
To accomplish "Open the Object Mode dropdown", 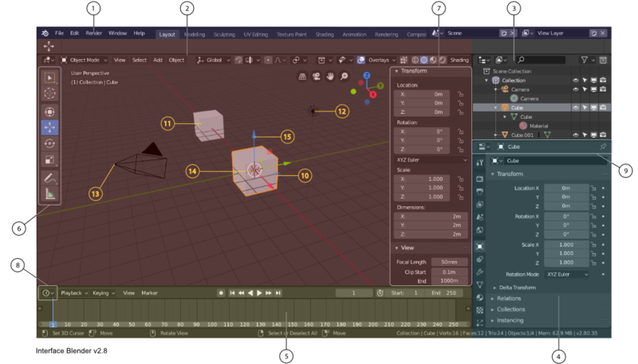I will click(x=85, y=60).
